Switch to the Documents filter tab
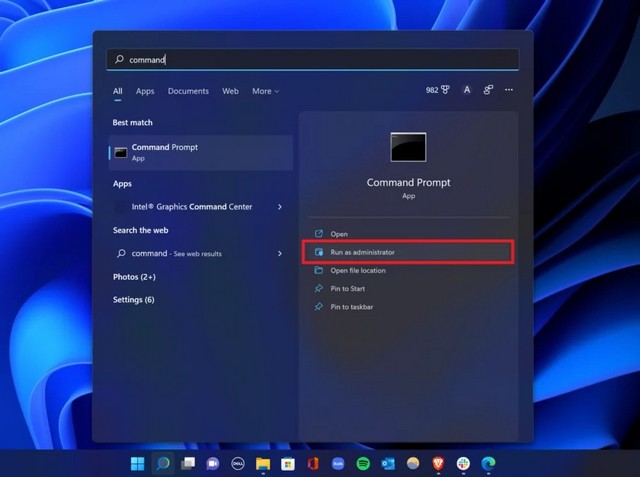The width and height of the screenshot is (640, 477). (x=188, y=91)
